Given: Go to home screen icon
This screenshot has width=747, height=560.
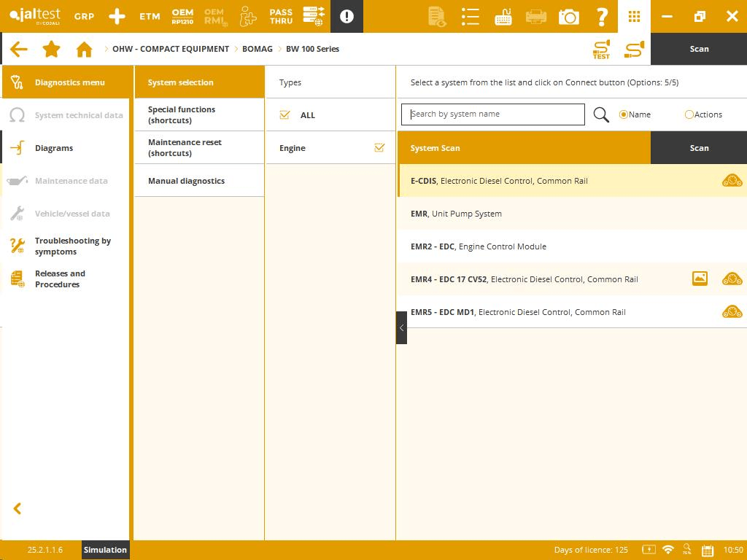Looking at the screenshot, I should click(85, 49).
